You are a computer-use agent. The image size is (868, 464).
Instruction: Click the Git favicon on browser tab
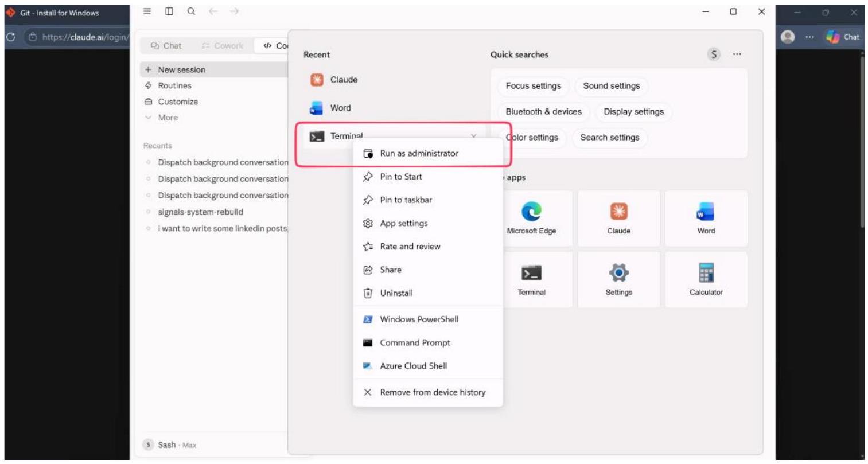tap(10, 13)
